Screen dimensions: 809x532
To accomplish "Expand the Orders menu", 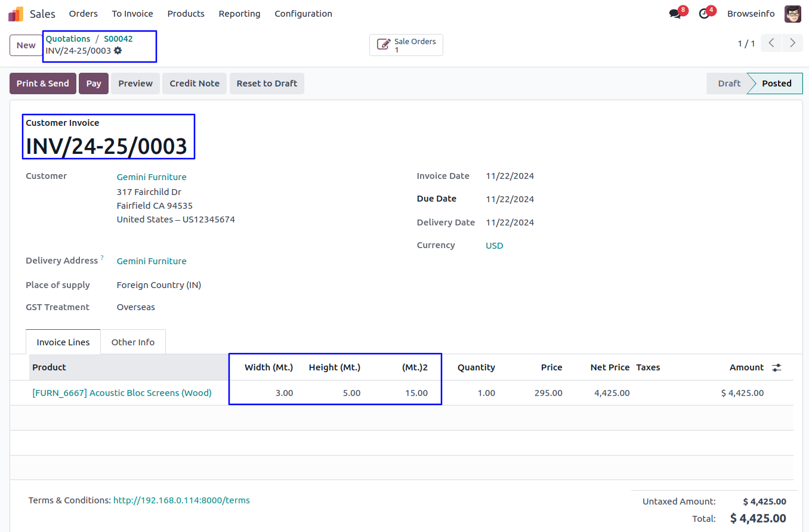I will [x=83, y=14].
